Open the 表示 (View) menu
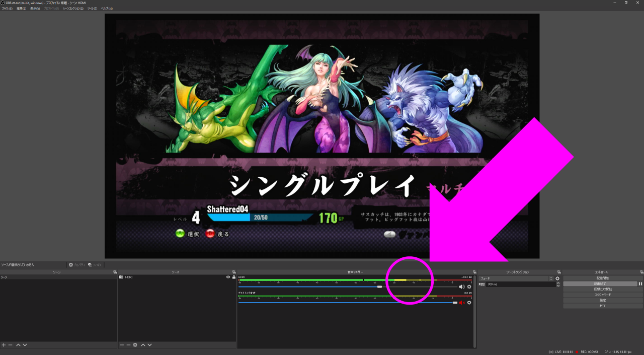 click(35, 9)
